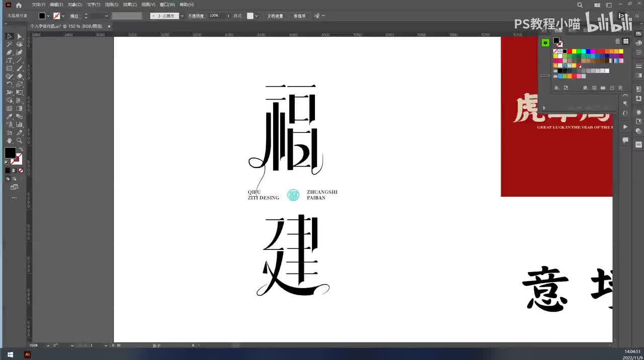Select the Rotate tool

[9, 84]
